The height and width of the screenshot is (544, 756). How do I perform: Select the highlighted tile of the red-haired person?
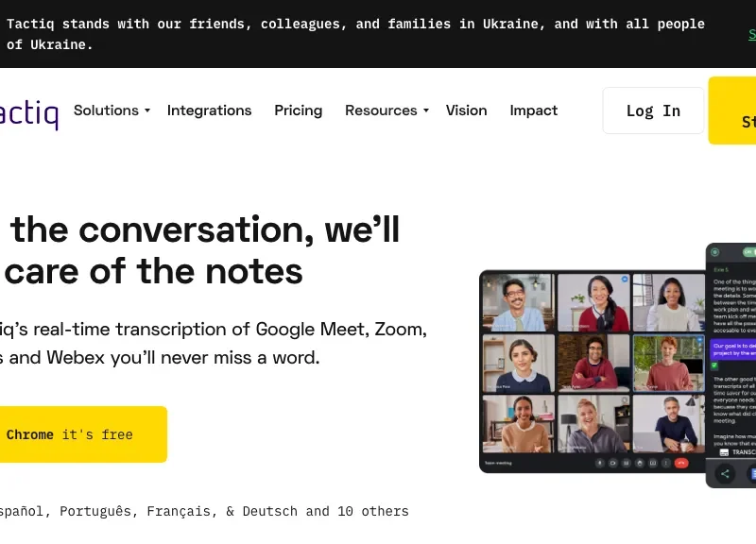[x=669, y=364]
